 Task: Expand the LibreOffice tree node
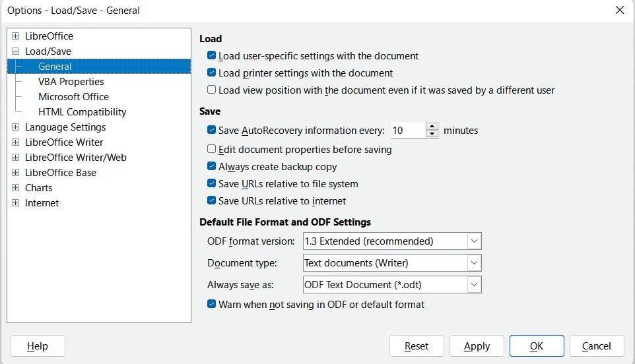[15, 36]
